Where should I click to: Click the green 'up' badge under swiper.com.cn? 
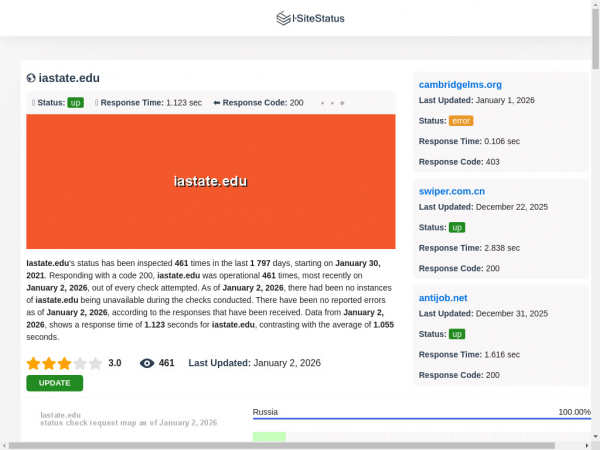coord(456,227)
